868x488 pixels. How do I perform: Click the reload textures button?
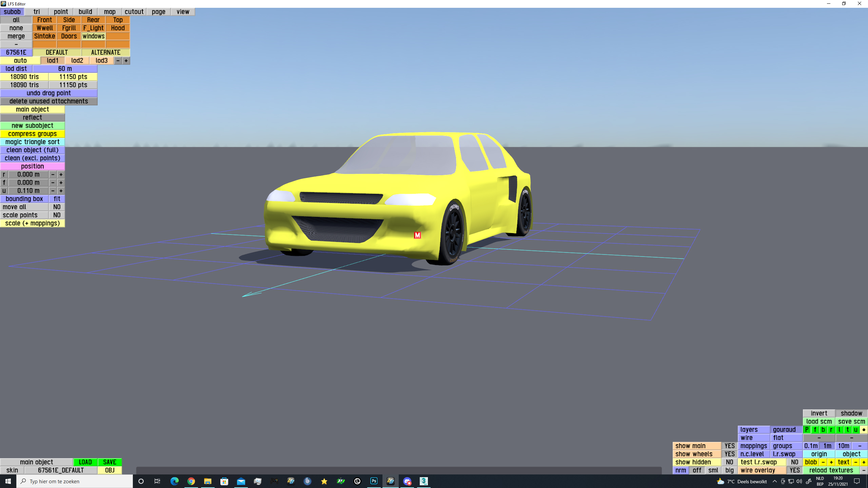coord(831,470)
